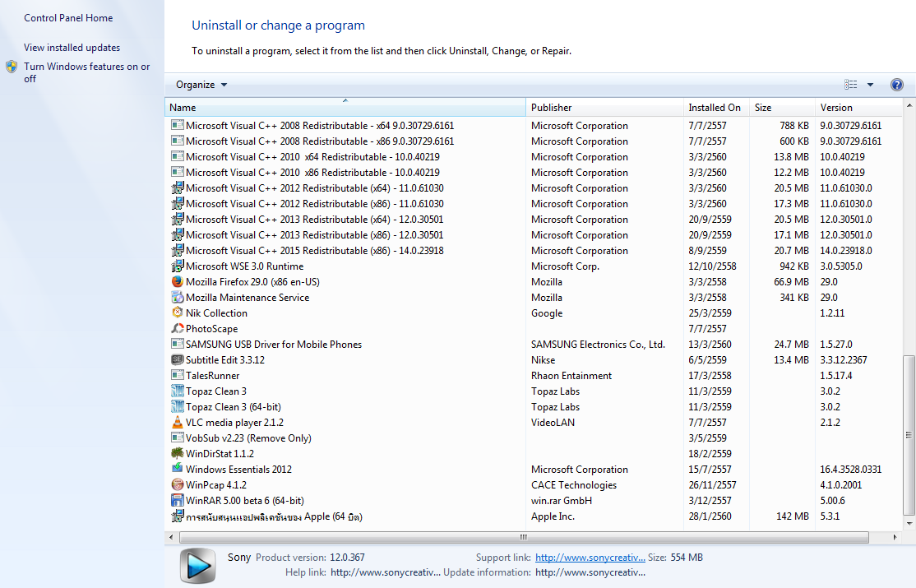Click the VobSub v2.23 icon
Viewport: 916px width, 588px height.
tap(177, 438)
